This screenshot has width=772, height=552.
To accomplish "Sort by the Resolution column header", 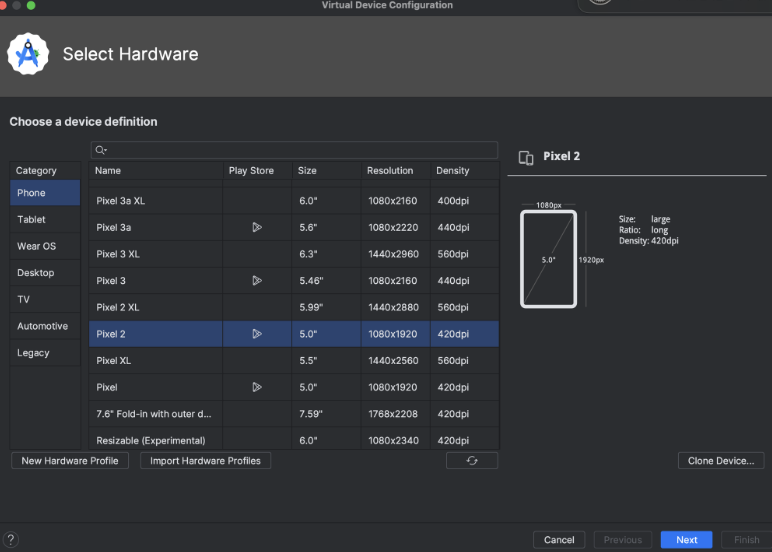I will tap(396, 170).
